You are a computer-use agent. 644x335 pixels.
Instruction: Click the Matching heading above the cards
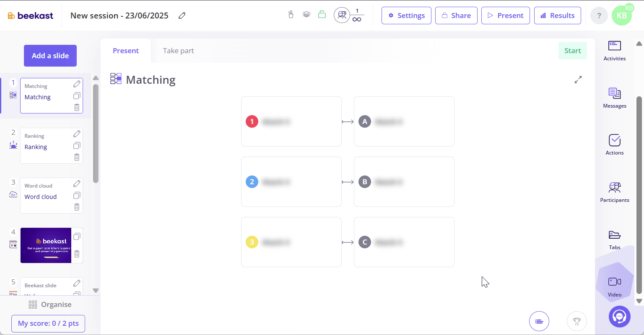click(151, 80)
